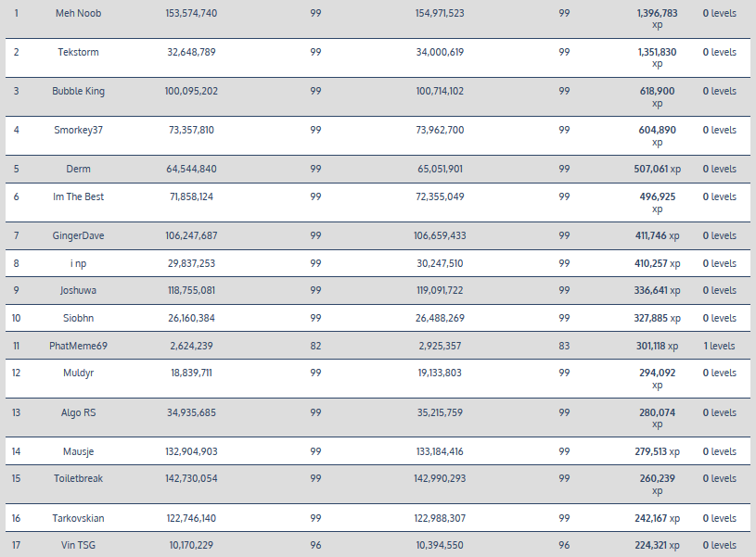Open Im The Best's profile
This screenshot has width=756, height=557.
point(78,196)
